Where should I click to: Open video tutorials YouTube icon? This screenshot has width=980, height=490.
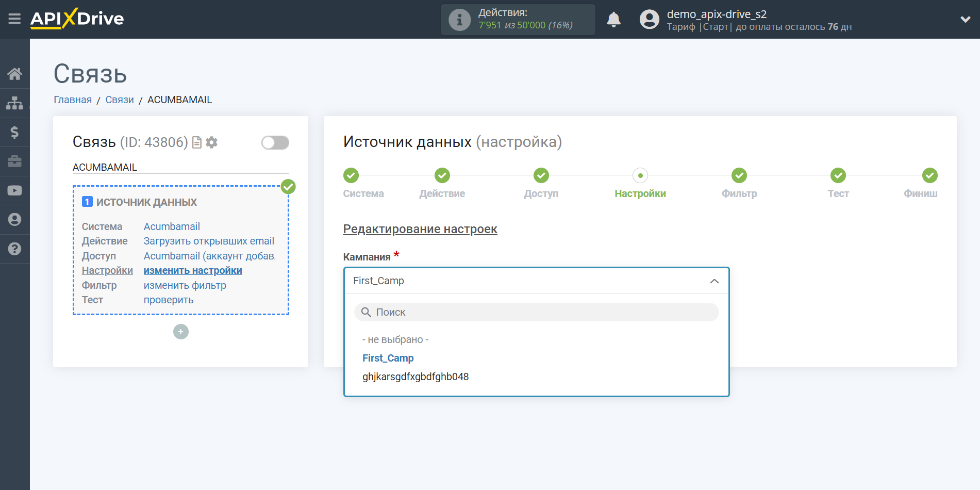(x=14, y=190)
